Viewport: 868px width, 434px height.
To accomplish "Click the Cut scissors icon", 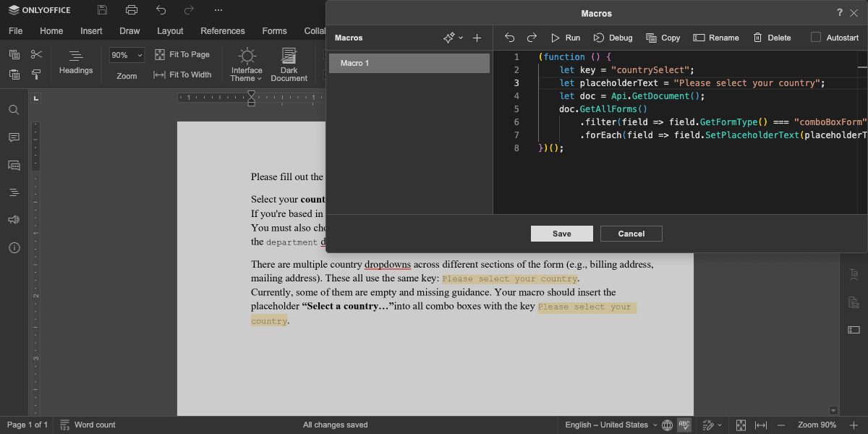I will (37, 54).
